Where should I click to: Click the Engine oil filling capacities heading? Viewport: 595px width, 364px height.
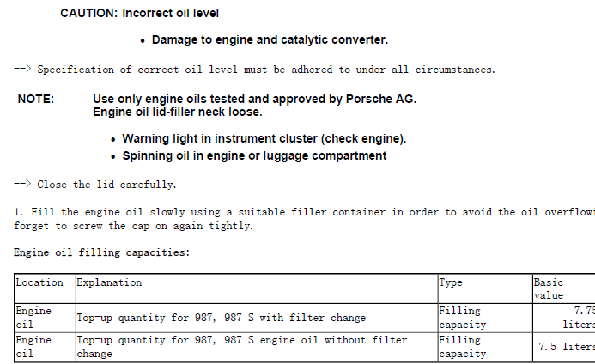tap(101, 252)
